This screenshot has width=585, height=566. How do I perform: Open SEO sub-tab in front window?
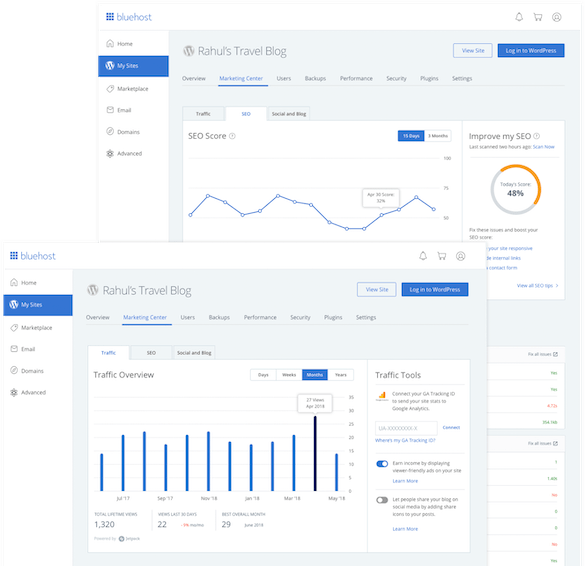click(x=151, y=353)
